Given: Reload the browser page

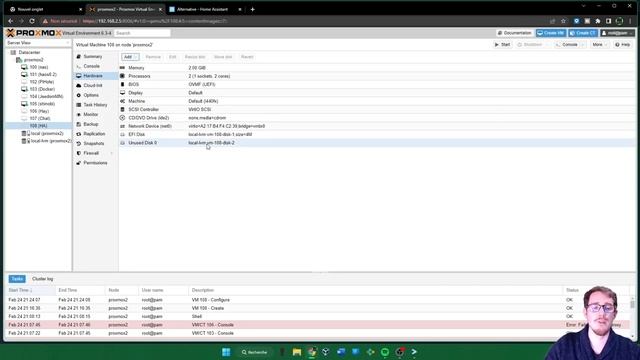Looking at the screenshot, I should pyautogui.click(x=32, y=21).
